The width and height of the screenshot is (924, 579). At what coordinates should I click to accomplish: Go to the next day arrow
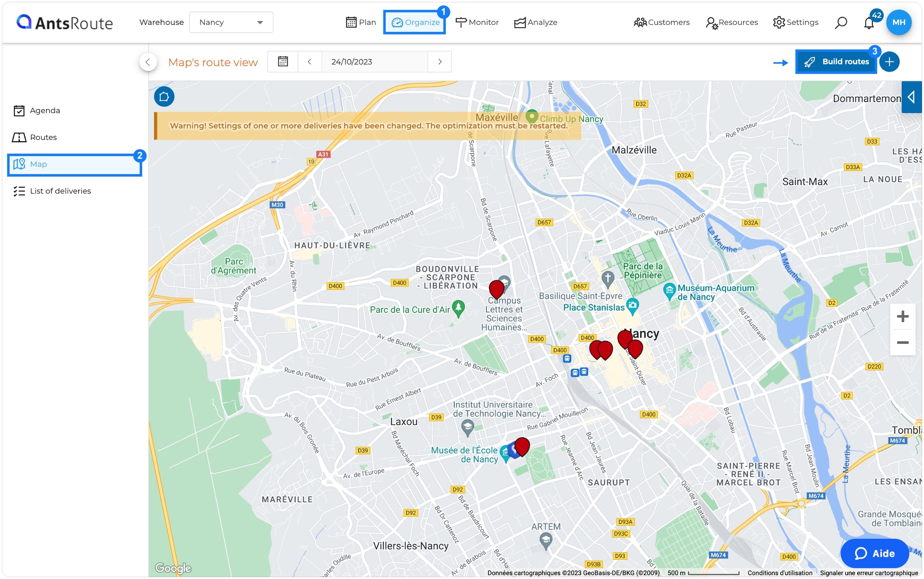(x=440, y=62)
